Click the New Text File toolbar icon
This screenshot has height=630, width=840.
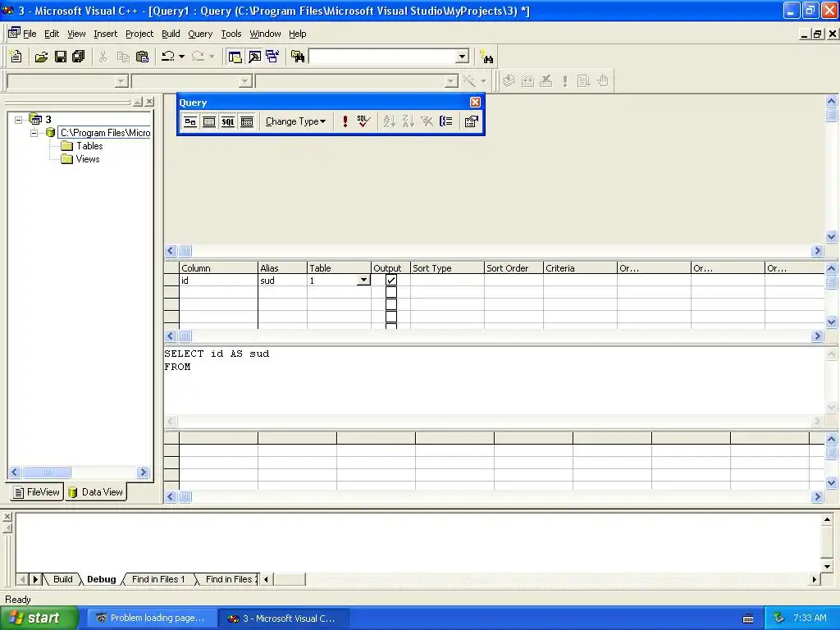tap(16, 57)
